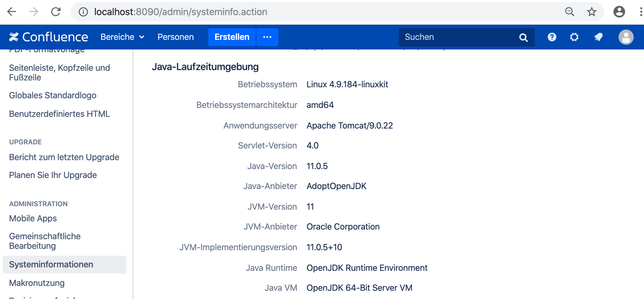Image resolution: width=644 pixels, height=299 pixels.
Task: Bookmark this page with the star icon
Action: tap(592, 12)
